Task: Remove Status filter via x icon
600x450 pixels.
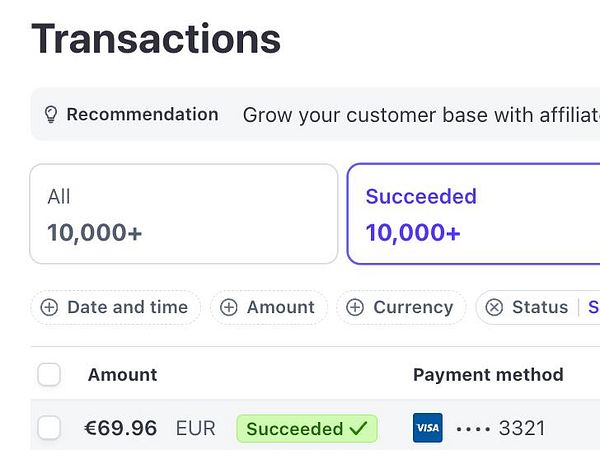Action: pos(494,308)
